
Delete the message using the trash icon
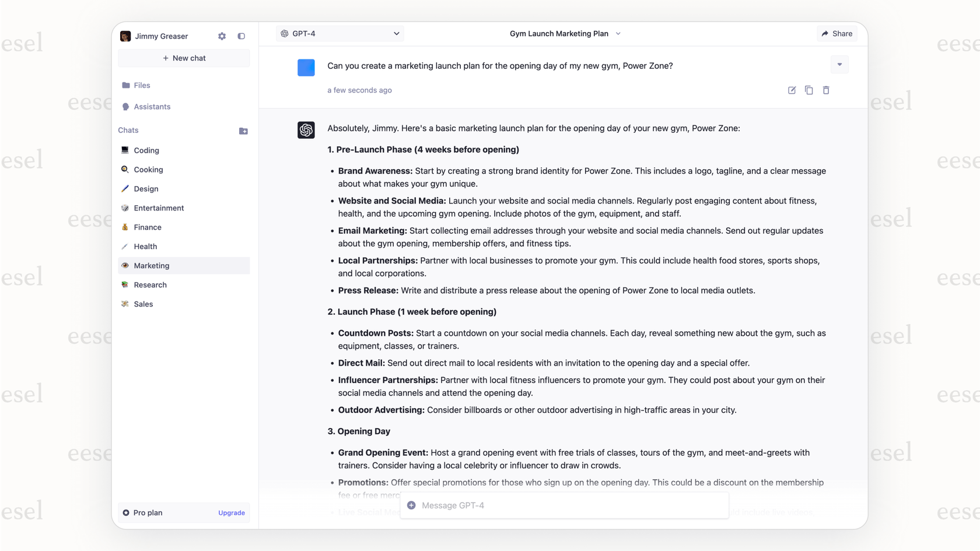click(826, 90)
